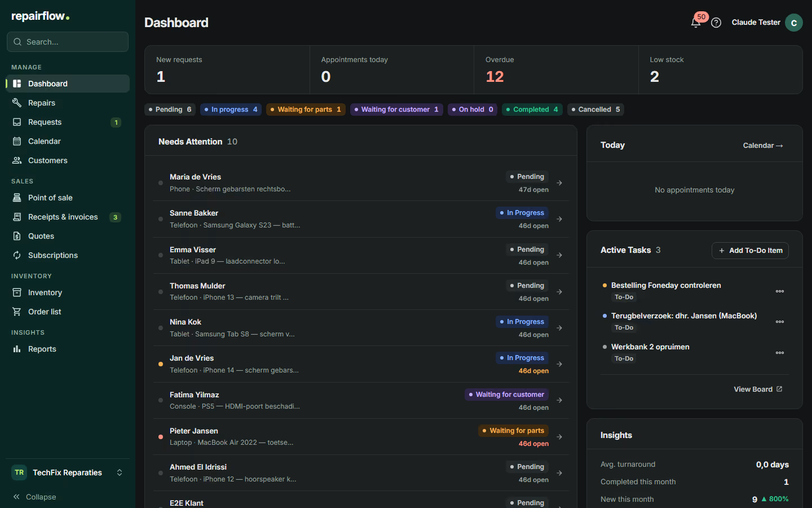812x508 pixels.
Task: Open Thomas Mulder repair via arrow
Action: click(559, 292)
